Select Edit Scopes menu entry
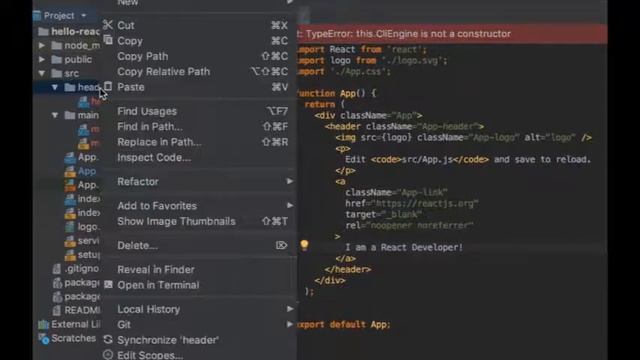The image size is (640, 360). click(198, 355)
